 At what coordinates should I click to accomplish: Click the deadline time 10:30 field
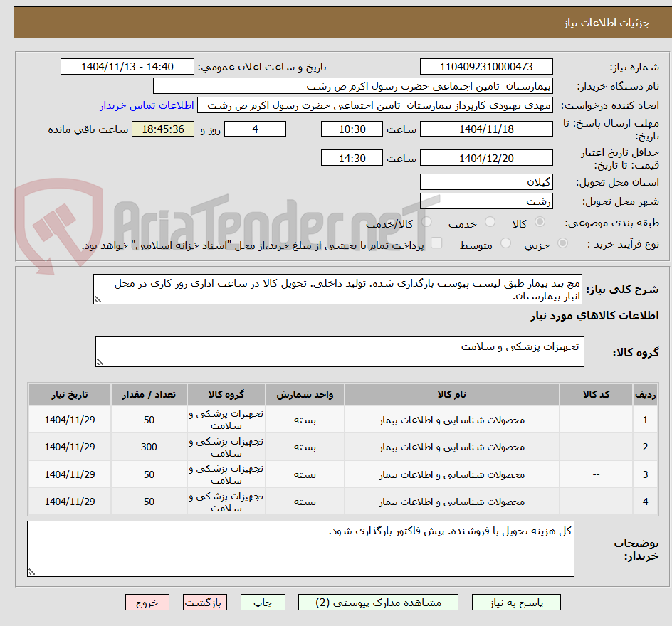pyautogui.click(x=352, y=129)
